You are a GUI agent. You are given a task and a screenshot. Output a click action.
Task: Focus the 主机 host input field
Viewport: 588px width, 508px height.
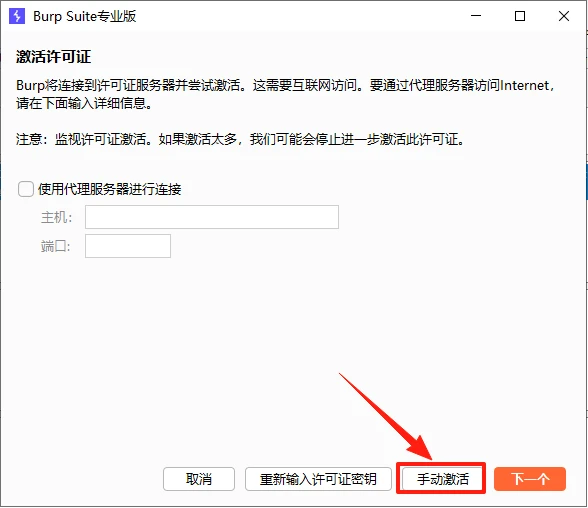pos(212,217)
